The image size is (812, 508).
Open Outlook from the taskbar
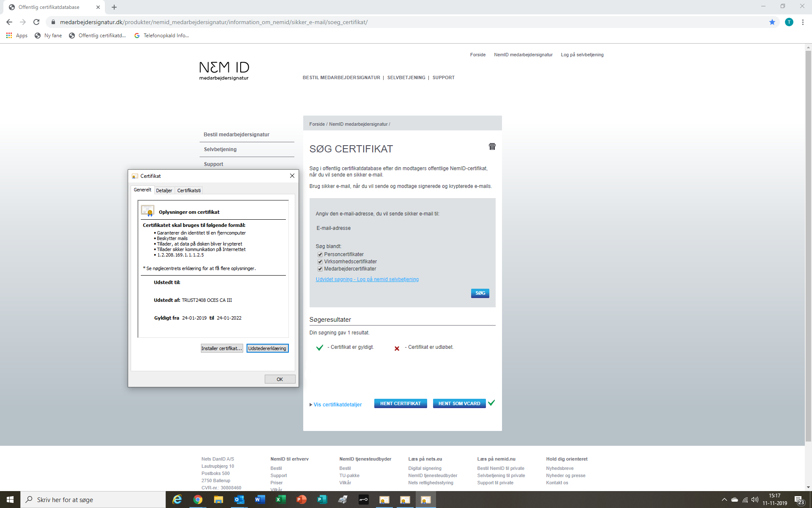pyautogui.click(x=239, y=500)
